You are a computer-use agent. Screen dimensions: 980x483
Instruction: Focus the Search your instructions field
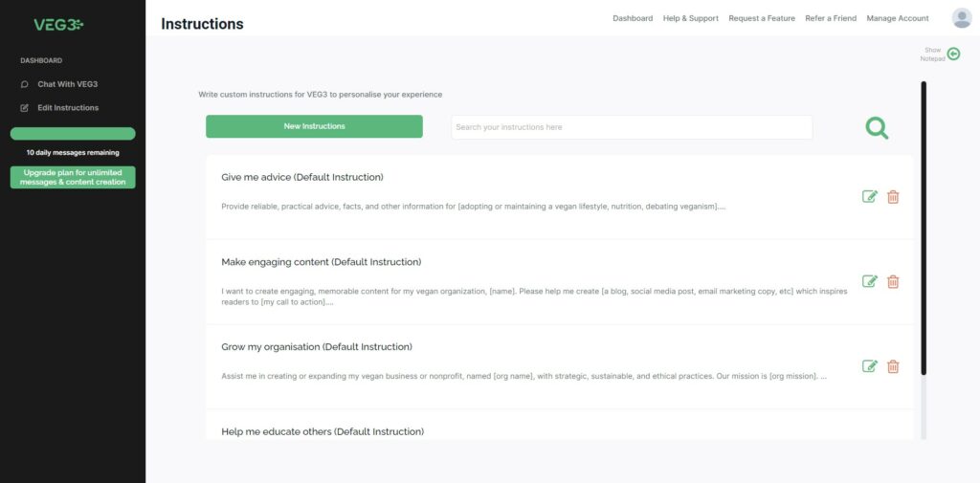click(x=632, y=127)
